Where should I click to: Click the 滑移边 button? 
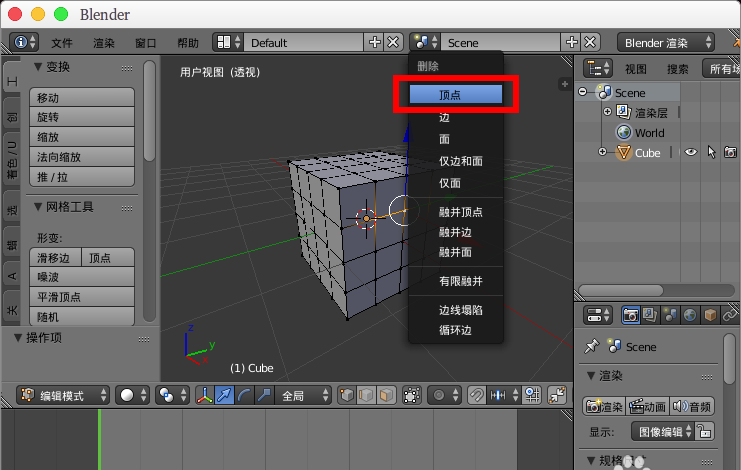[56, 257]
